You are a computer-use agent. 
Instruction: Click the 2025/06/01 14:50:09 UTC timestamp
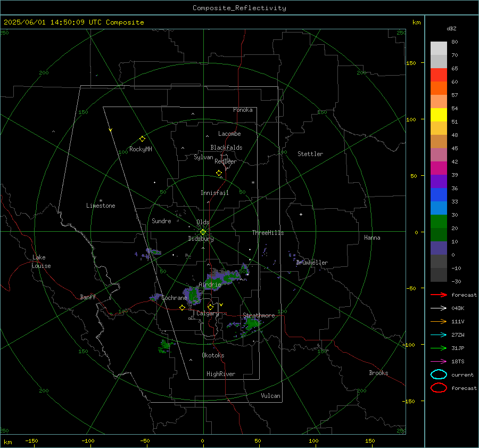tap(73, 22)
